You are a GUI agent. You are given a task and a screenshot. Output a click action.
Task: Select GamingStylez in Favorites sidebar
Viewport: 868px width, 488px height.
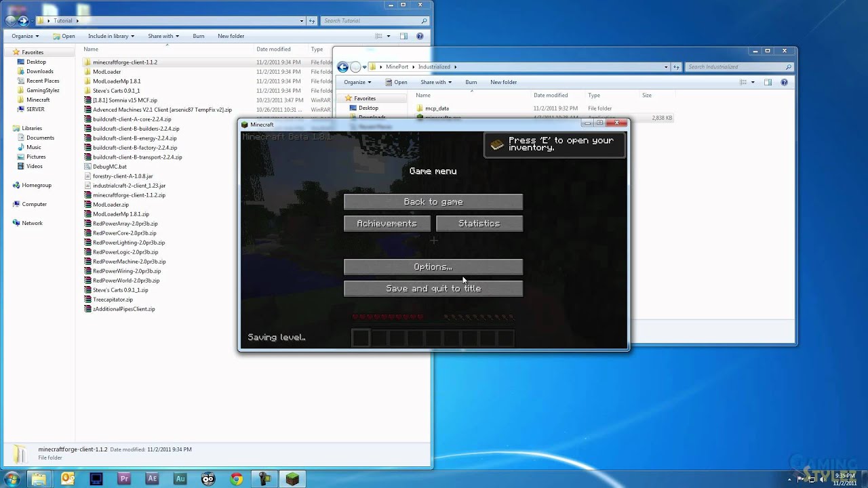(x=43, y=90)
